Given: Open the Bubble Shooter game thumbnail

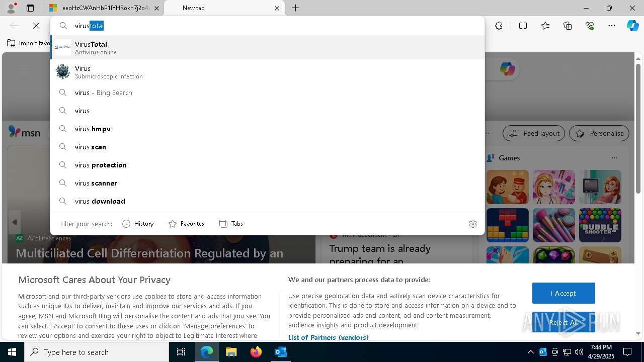Looking at the screenshot, I should (x=600, y=225).
